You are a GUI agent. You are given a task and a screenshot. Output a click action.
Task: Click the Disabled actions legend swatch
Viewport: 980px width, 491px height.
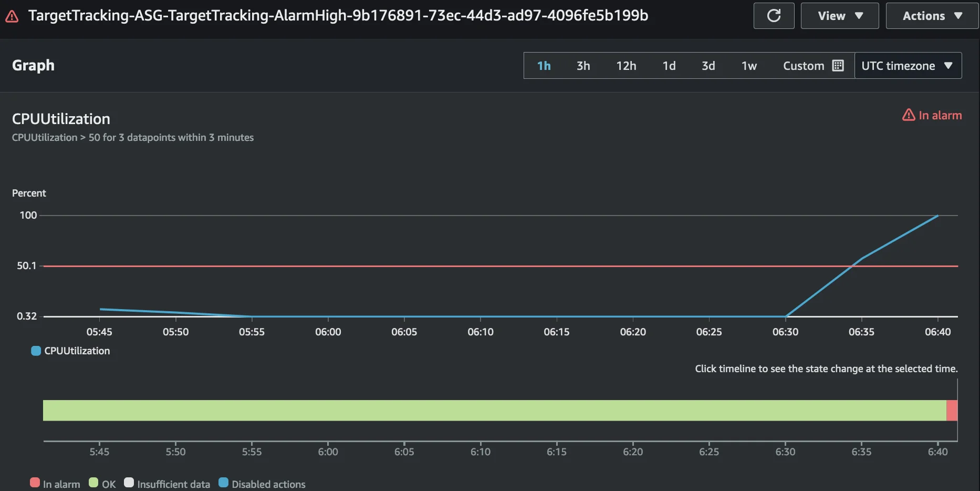[223, 483]
